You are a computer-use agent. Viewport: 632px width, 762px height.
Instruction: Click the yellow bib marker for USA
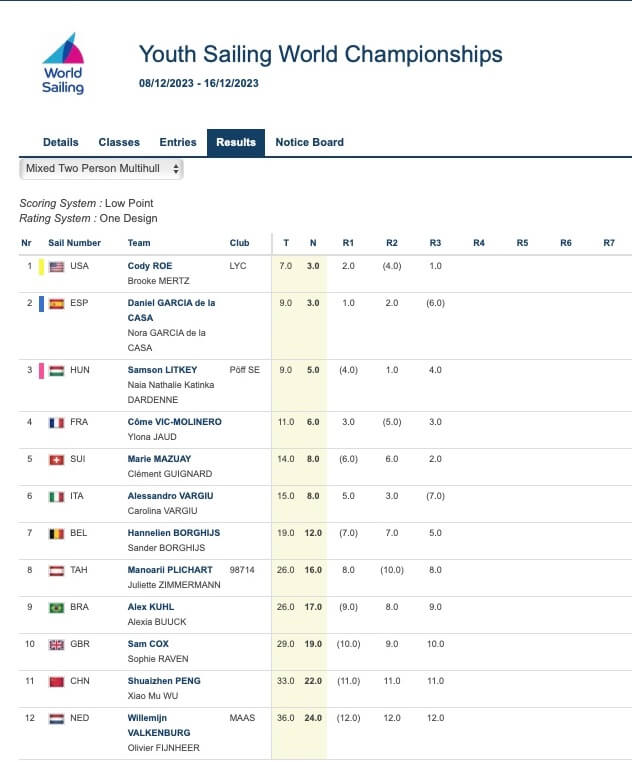[41, 267]
